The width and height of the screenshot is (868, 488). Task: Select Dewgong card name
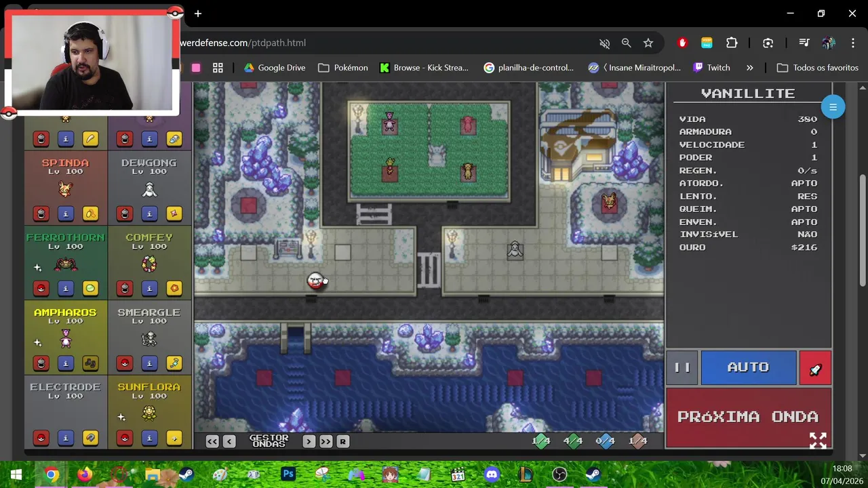(x=149, y=163)
